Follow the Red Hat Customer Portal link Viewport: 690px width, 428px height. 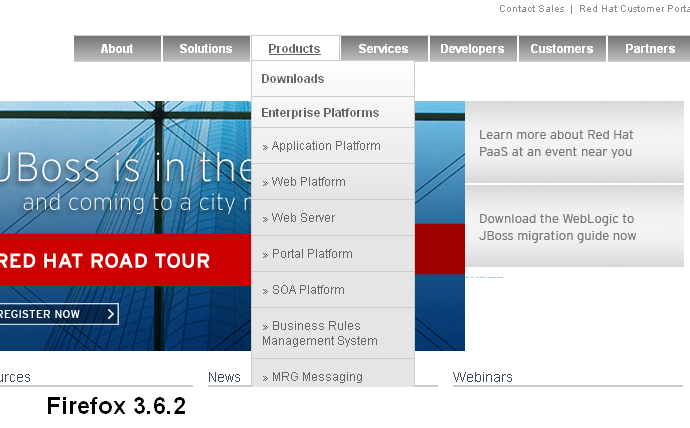click(x=634, y=9)
